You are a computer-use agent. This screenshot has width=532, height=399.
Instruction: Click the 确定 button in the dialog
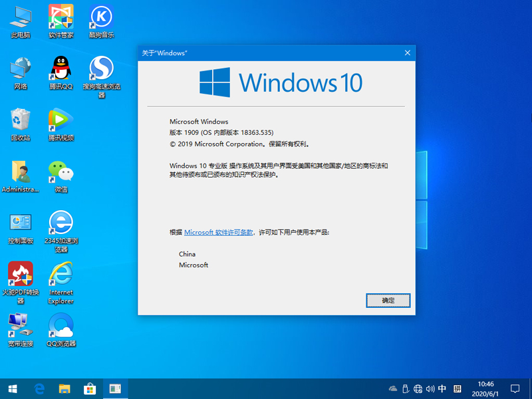tap(388, 301)
